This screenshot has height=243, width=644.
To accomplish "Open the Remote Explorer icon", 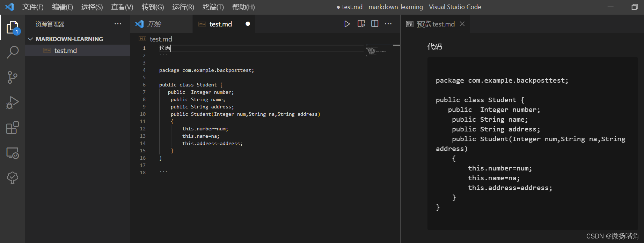I will (13, 153).
